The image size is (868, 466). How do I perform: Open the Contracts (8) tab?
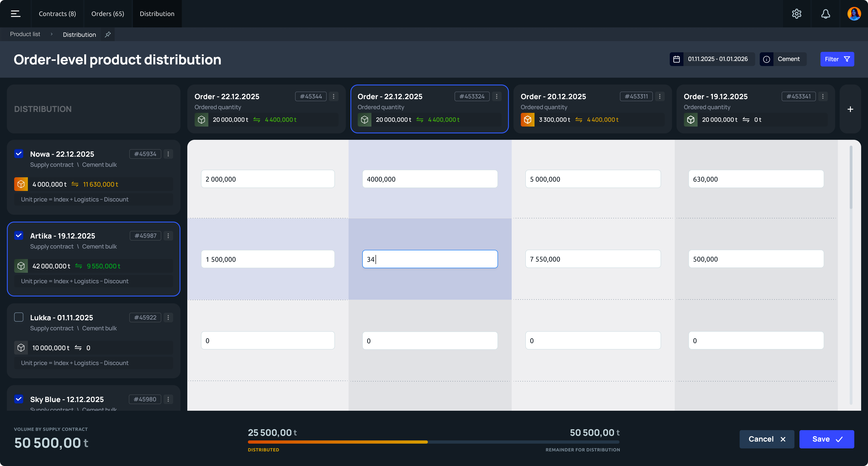(57, 14)
